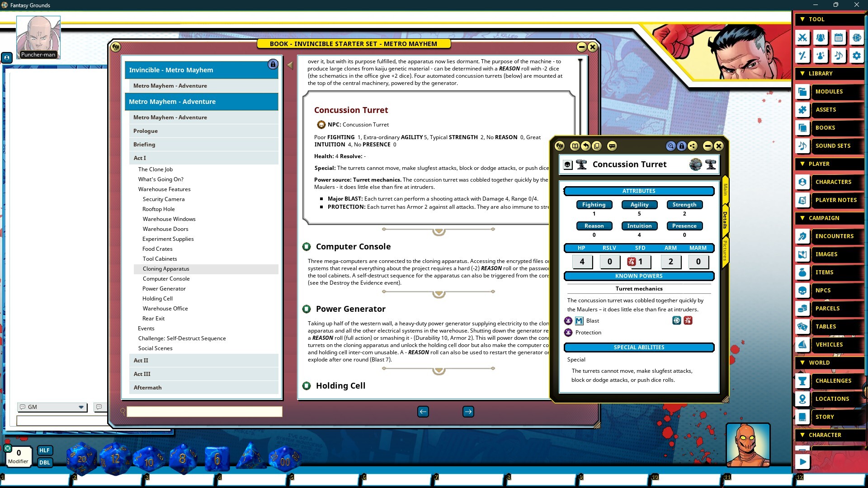868x488 pixels.
Task: Switch to the Pictures tab on turret sheet
Action: pos(725,250)
